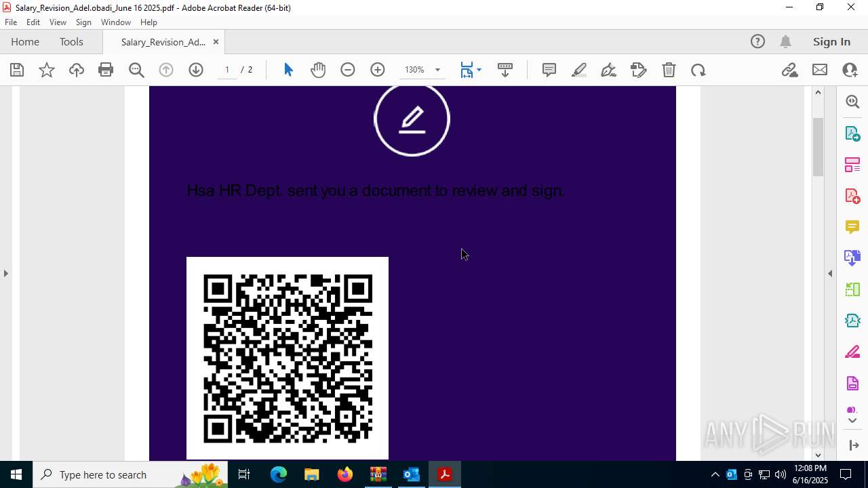Open Microsoft Edge from the taskbar
868x488 pixels.
coord(278,474)
